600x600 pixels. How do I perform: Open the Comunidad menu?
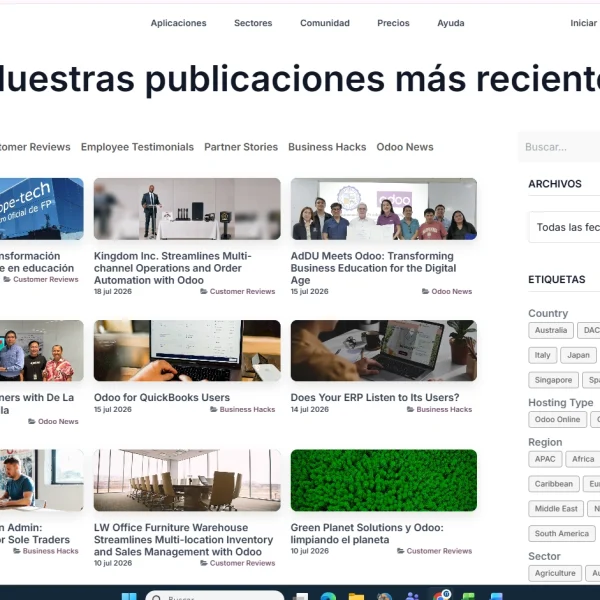[x=325, y=23]
